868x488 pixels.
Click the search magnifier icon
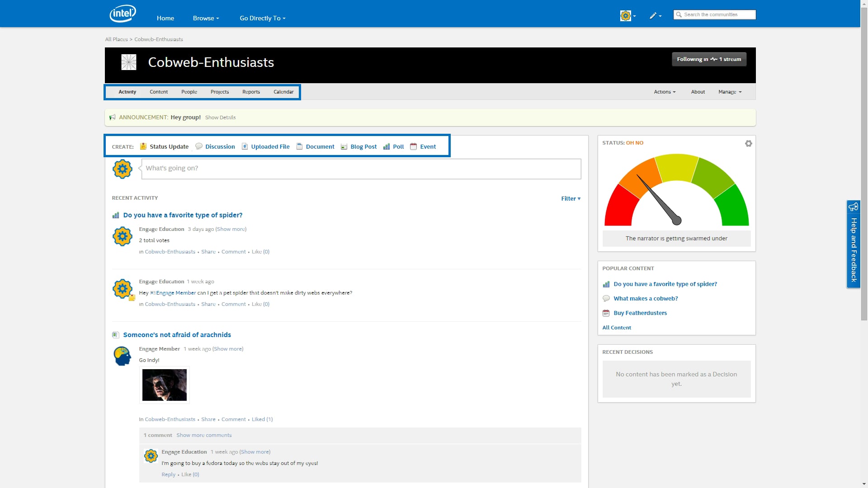(679, 14)
